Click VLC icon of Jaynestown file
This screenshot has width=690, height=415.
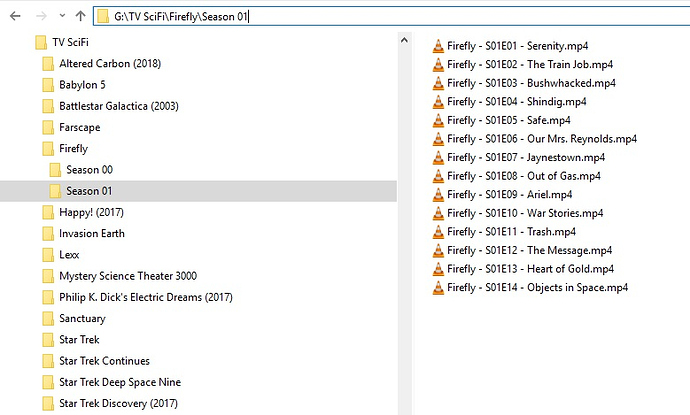click(438, 157)
